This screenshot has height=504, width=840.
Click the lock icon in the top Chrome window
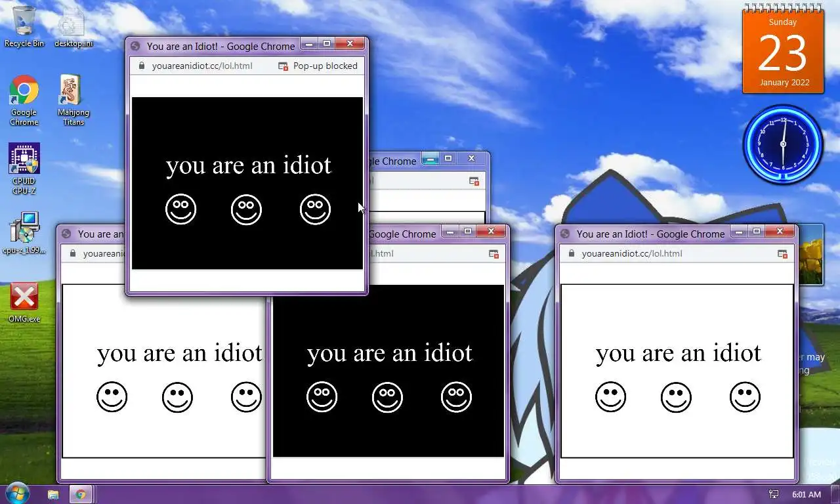pos(140,66)
